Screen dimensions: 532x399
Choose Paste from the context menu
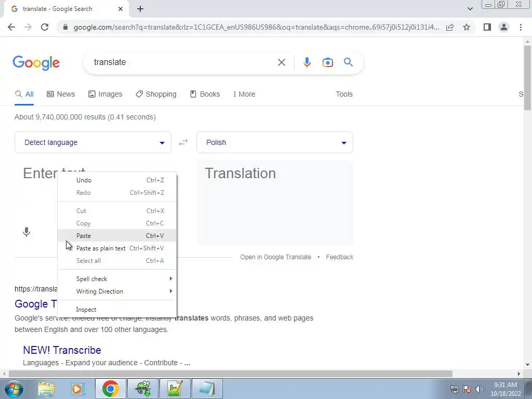(117, 235)
